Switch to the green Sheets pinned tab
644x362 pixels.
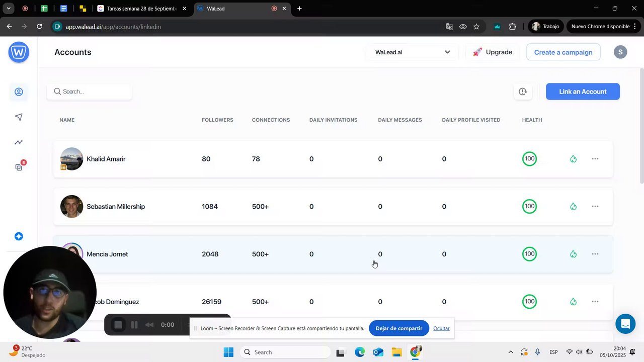point(44,9)
